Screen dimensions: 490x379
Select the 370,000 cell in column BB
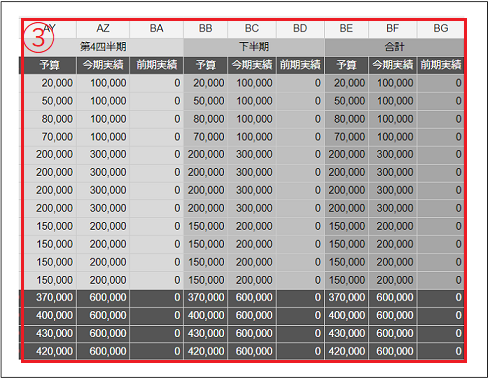205,298
